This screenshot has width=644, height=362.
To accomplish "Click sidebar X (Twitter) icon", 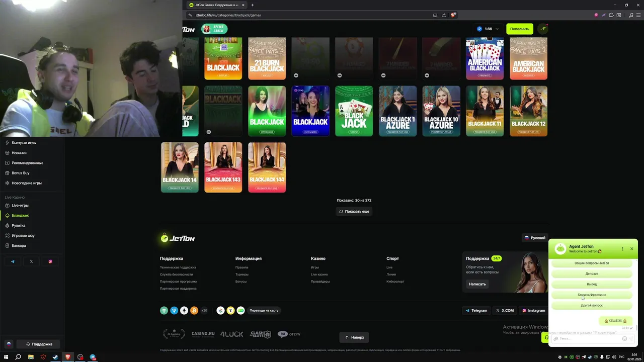I will point(31,261).
